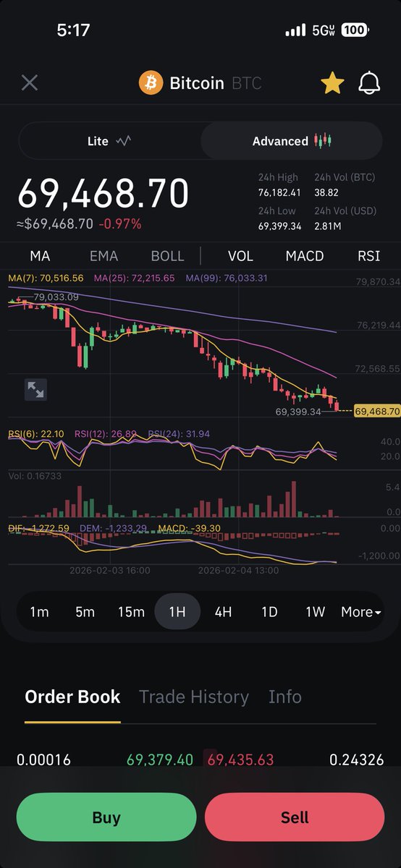The image size is (401, 868).
Task: Open price alerts bell icon
Action: tap(369, 83)
